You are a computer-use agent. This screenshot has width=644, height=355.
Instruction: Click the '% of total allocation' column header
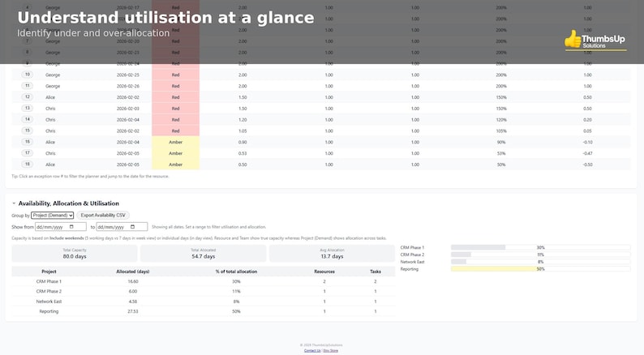pyautogui.click(x=236, y=272)
